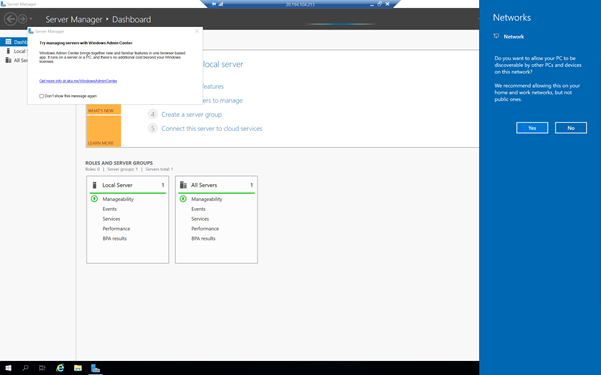
Task: Close the Windows Admin Center popup
Action: pyautogui.click(x=197, y=31)
